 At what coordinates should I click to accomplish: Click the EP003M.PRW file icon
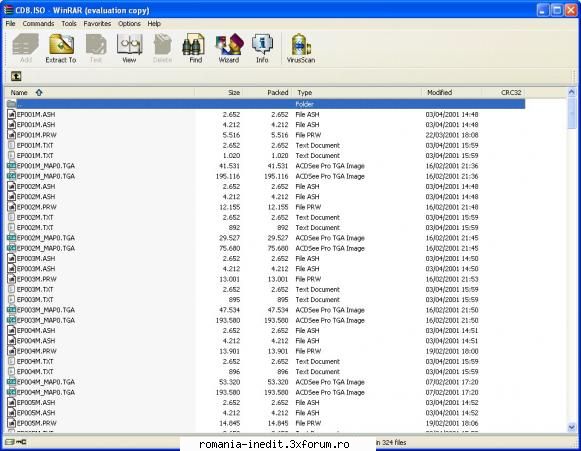click(11, 279)
